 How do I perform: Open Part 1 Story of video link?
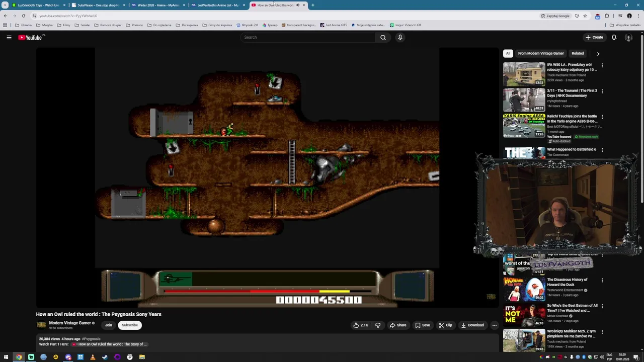pyautogui.click(x=111, y=344)
